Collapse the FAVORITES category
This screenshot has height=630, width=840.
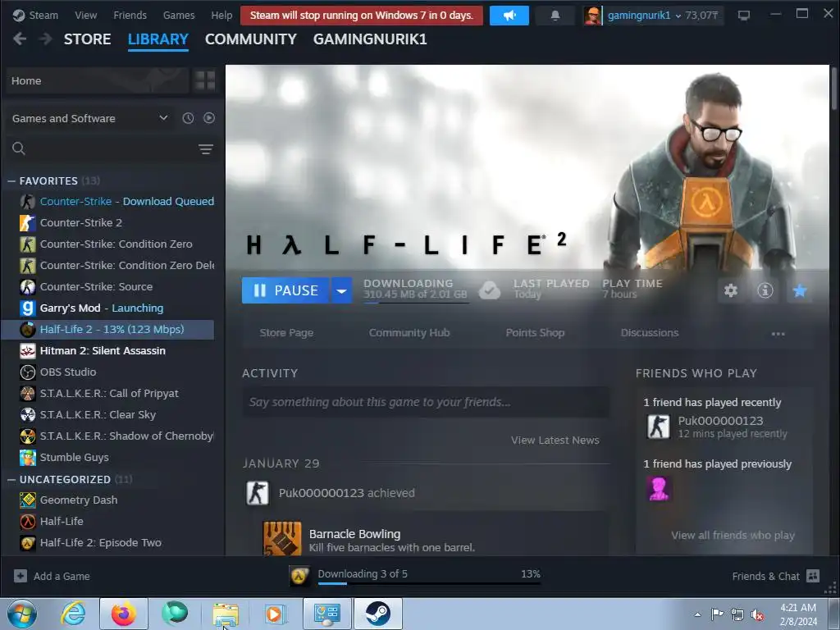pos(11,181)
